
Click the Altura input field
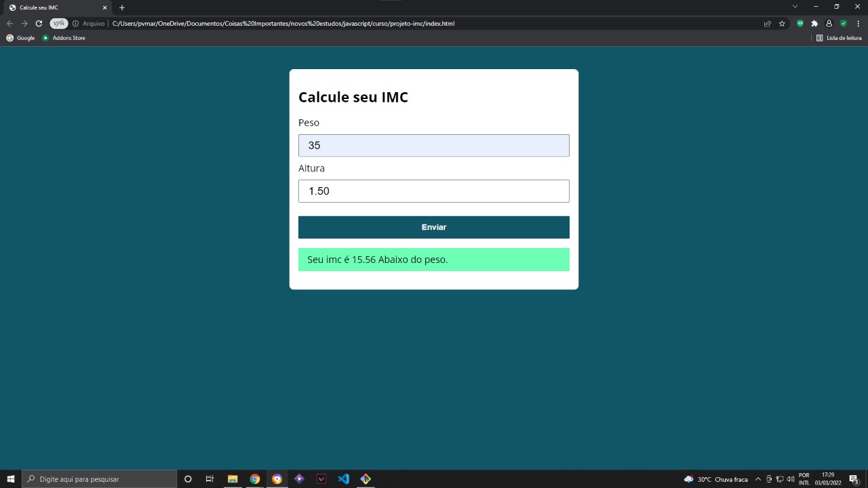(434, 190)
